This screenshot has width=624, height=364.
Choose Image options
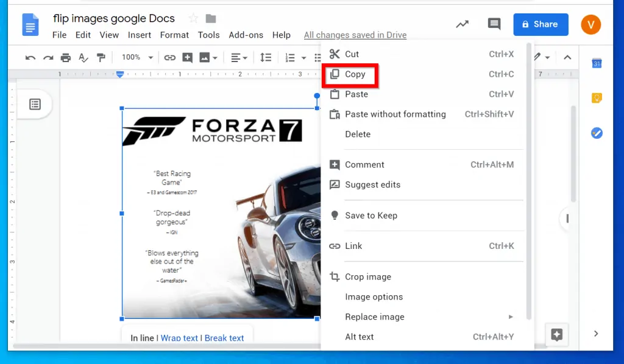[424, 297]
